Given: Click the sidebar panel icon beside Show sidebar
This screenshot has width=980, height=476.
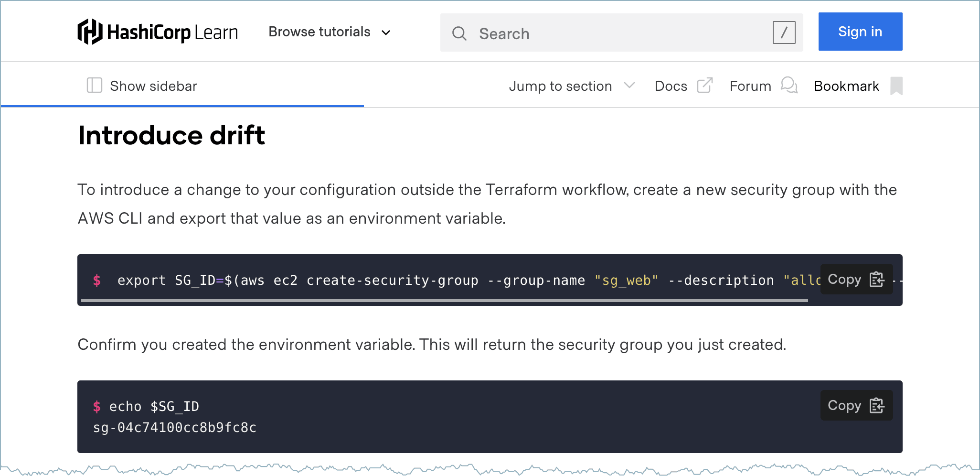Looking at the screenshot, I should point(94,86).
